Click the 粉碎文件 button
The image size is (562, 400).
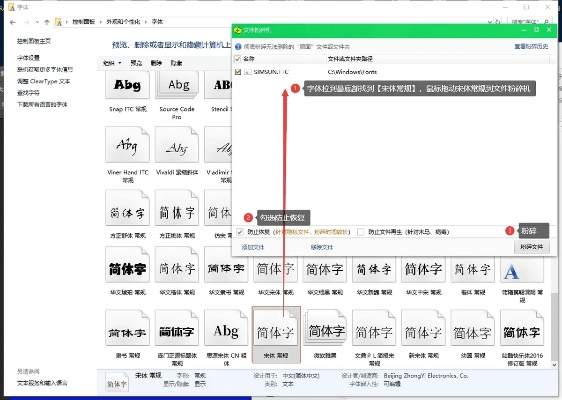click(x=532, y=247)
